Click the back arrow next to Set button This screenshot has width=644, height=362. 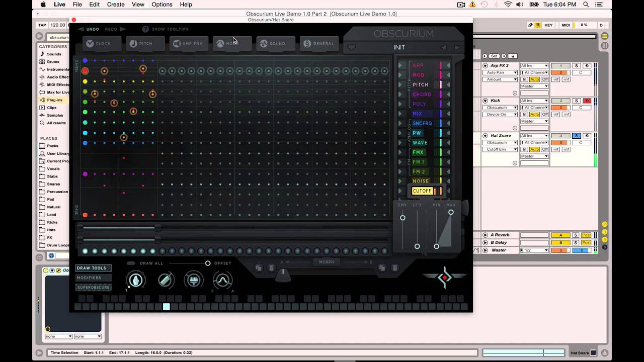tap(485, 56)
